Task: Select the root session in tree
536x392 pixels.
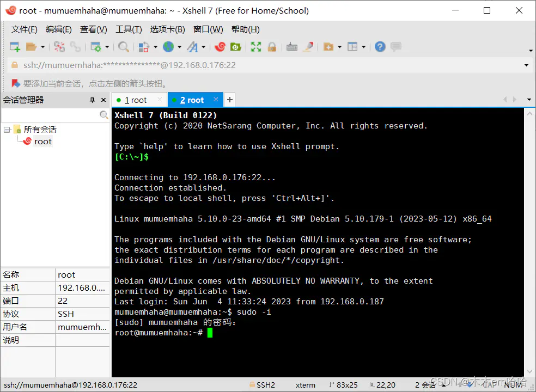Action: pyautogui.click(x=42, y=142)
